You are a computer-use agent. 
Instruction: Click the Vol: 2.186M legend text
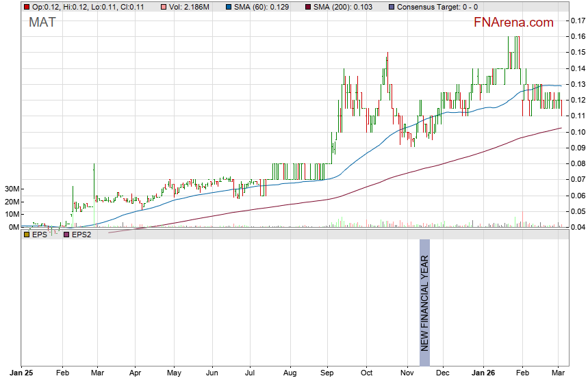(190, 6)
